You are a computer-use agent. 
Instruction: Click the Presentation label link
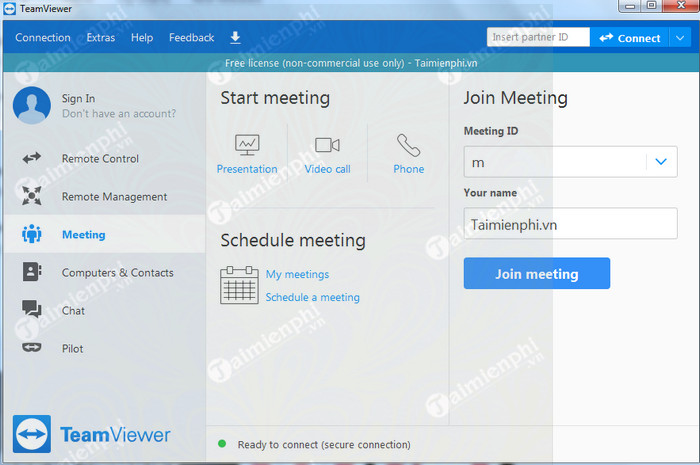(x=247, y=169)
